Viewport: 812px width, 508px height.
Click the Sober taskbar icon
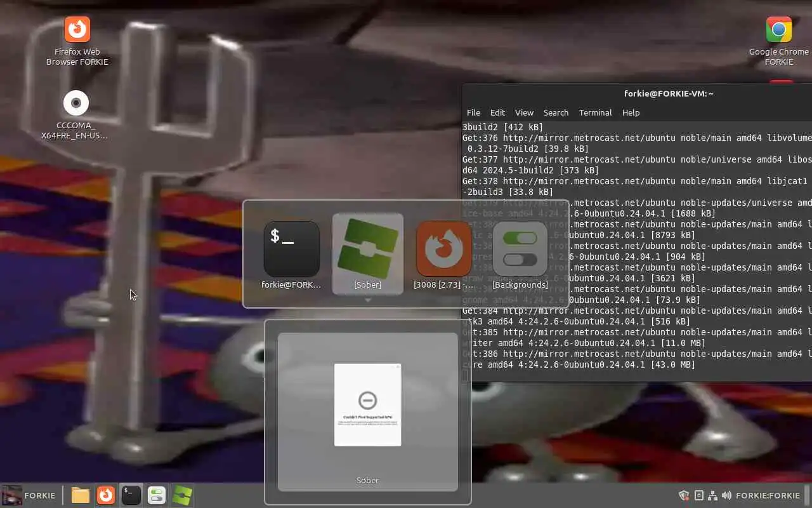182,495
